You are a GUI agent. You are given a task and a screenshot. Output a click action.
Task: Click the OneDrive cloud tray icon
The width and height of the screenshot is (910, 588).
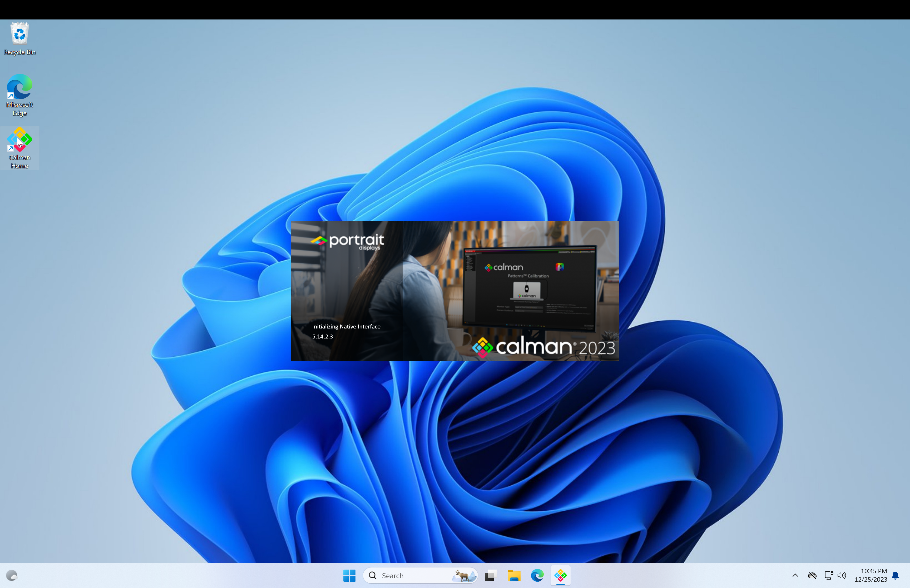812,575
